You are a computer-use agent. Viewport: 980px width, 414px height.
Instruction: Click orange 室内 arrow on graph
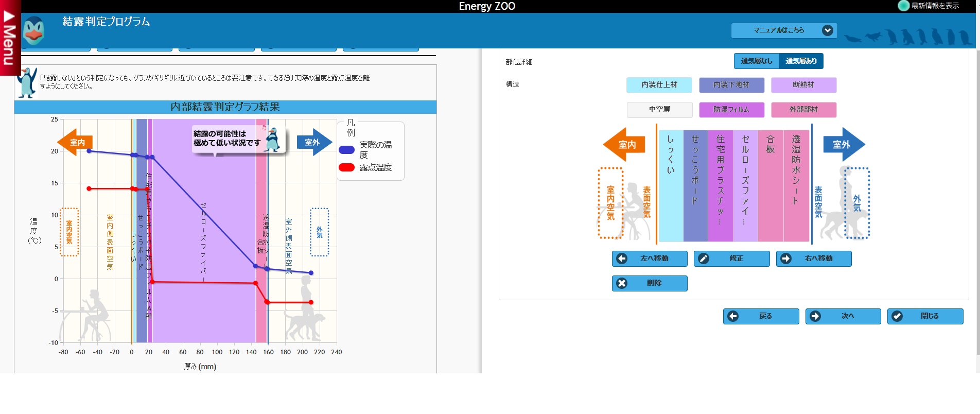click(75, 142)
